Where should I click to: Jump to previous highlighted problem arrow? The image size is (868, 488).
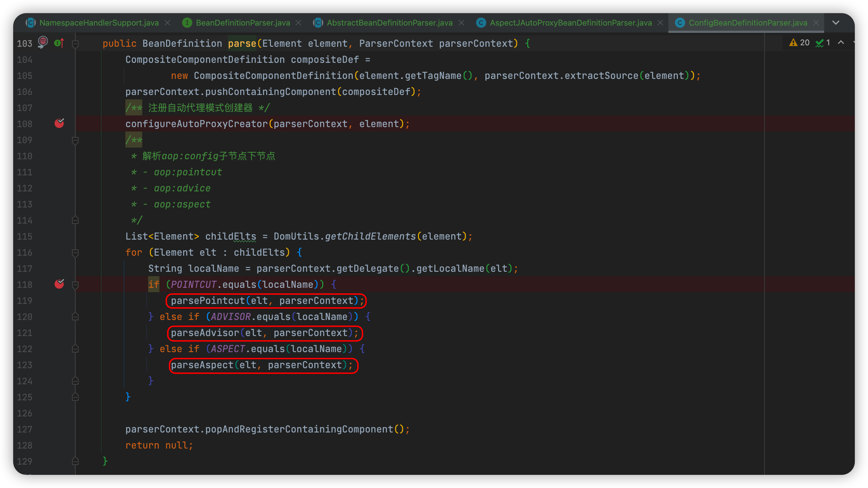841,43
